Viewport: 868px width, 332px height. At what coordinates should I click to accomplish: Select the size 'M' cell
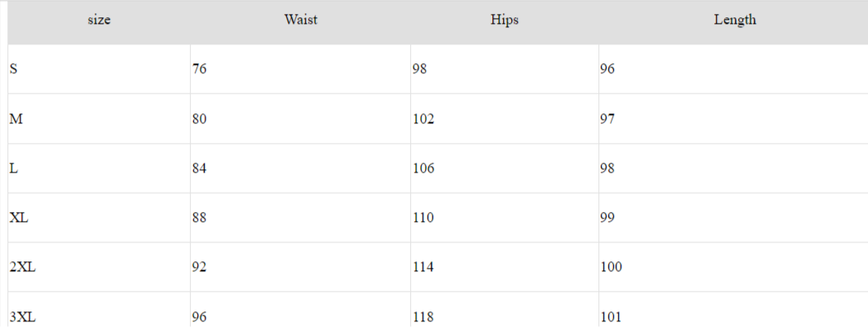tap(16, 119)
